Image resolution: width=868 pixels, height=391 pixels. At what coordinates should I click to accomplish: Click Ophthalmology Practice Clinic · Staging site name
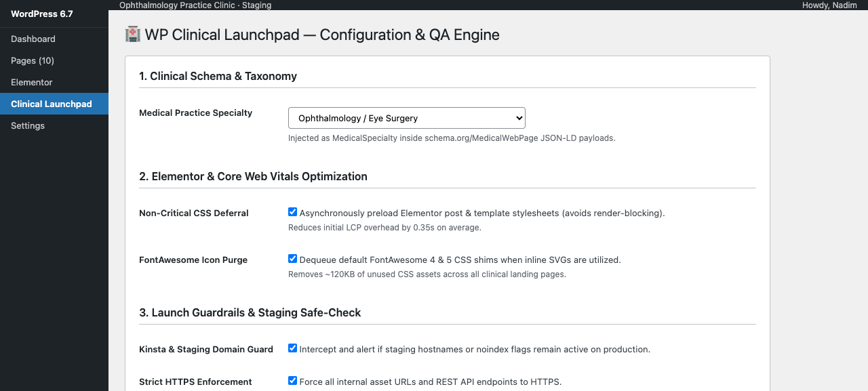195,5
